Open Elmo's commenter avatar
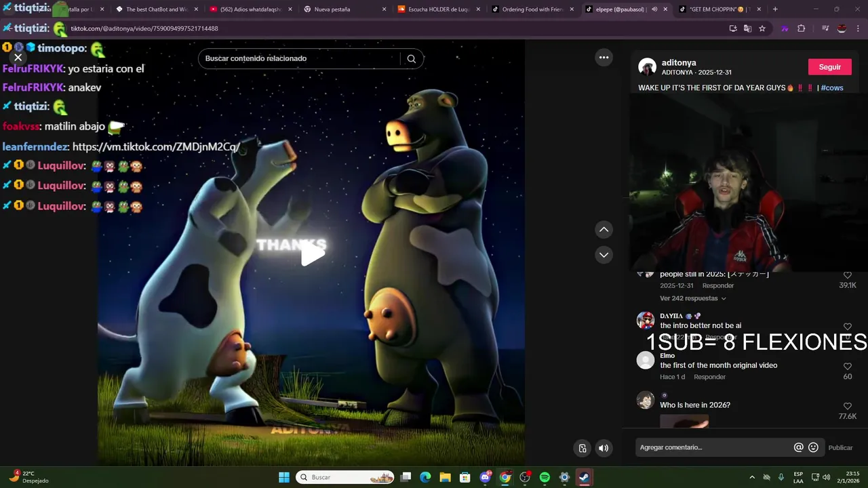Screen dimensions: 868x488 (x=646, y=361)
